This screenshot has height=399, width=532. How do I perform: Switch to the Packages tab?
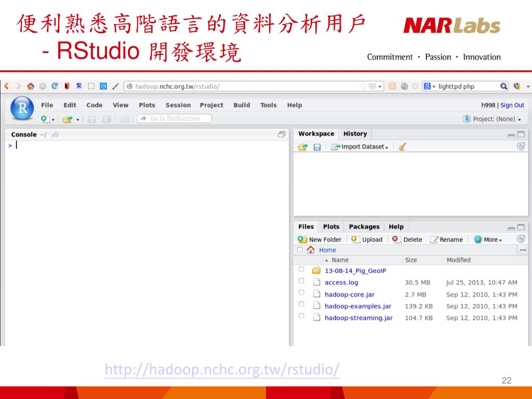coord(364,227)
